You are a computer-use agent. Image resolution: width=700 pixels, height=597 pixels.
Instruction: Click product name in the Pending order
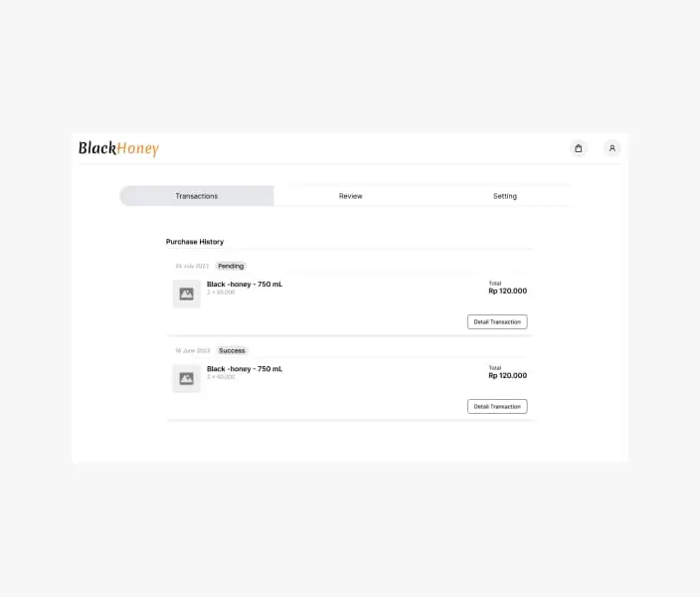(x=245, y=285)
